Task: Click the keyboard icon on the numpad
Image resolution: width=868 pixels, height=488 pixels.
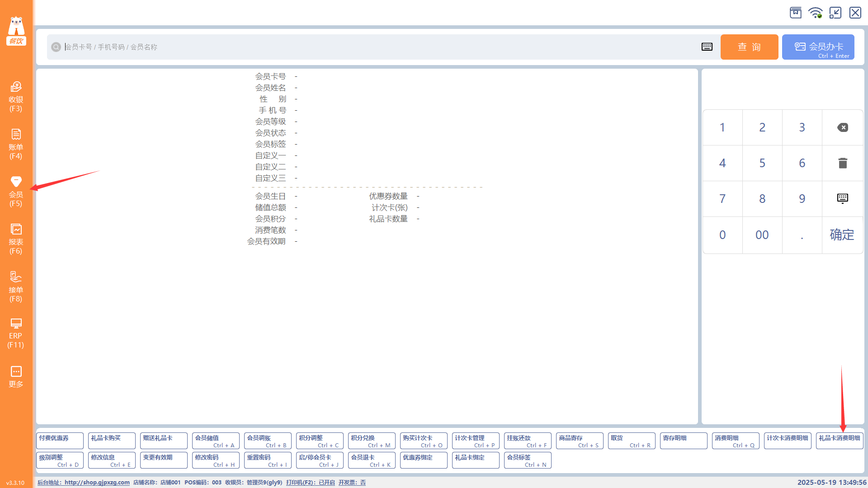Action: point(842,198)
